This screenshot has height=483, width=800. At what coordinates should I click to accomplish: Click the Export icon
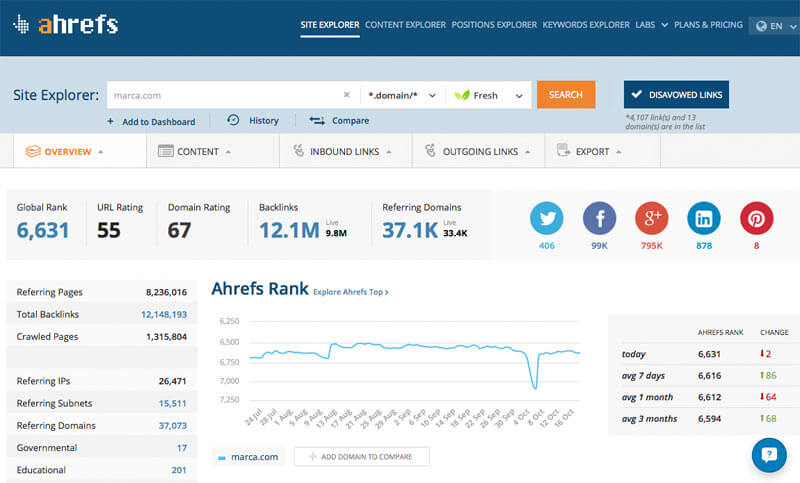coord(563,150)
